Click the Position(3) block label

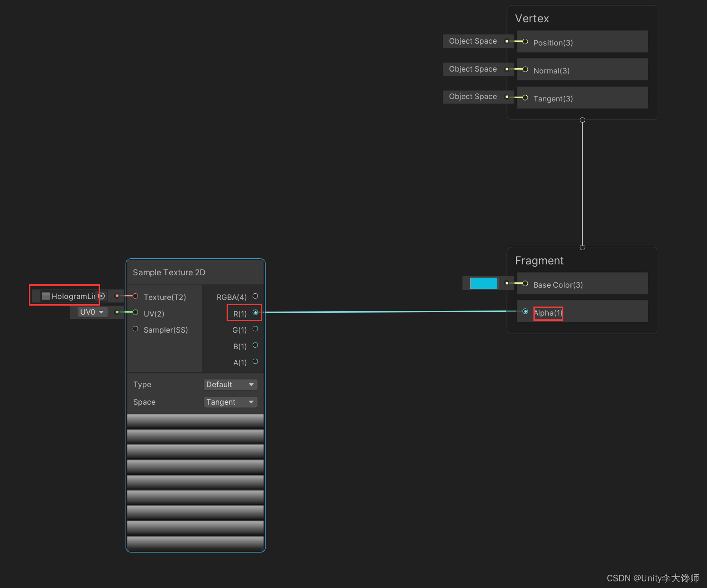pyautogui.click(x=553, y=43)
